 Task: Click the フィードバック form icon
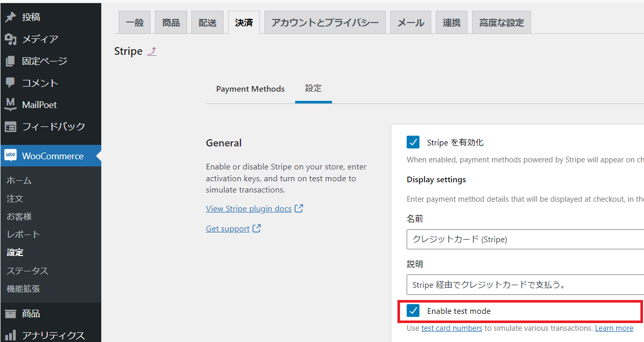point(11,126)
